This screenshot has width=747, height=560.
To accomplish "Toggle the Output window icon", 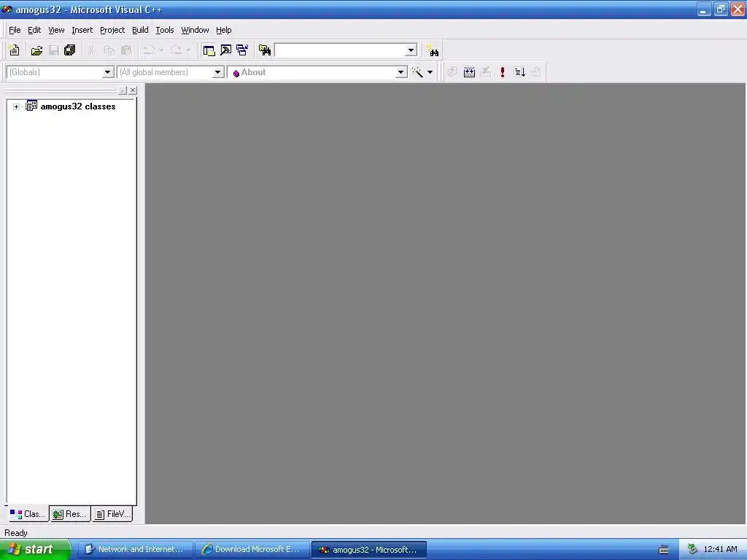I will (226, 50).
